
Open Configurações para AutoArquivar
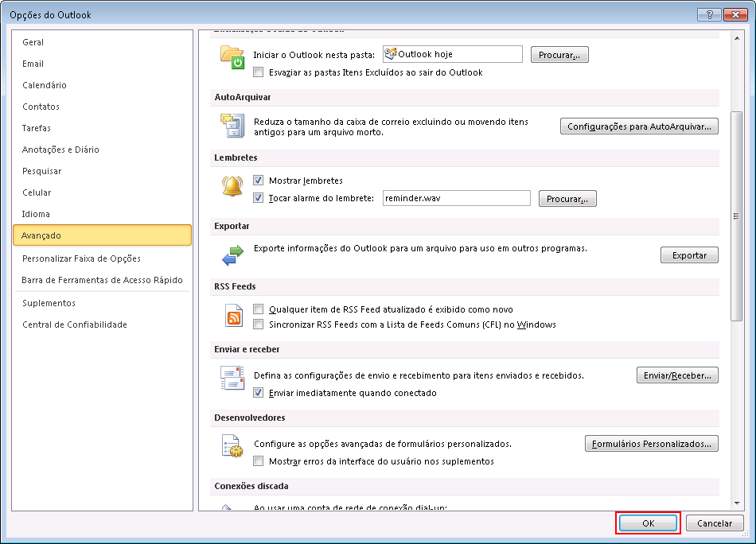[639, 126]
